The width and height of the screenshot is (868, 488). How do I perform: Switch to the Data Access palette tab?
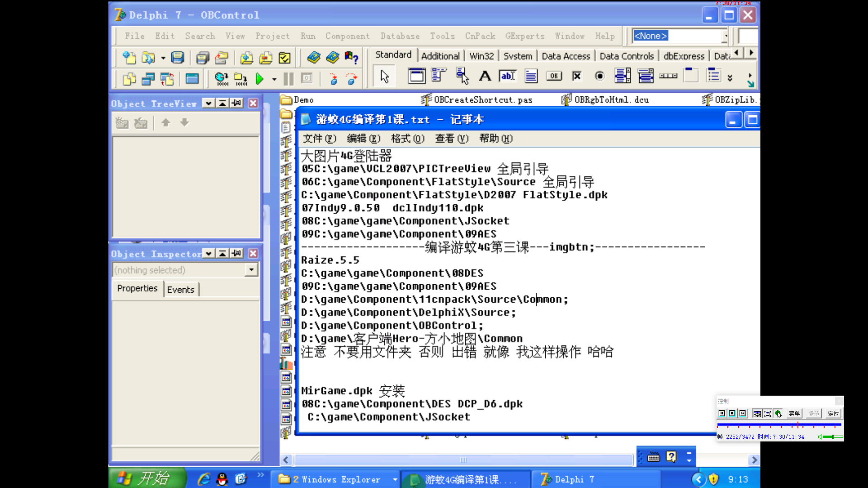566,56
